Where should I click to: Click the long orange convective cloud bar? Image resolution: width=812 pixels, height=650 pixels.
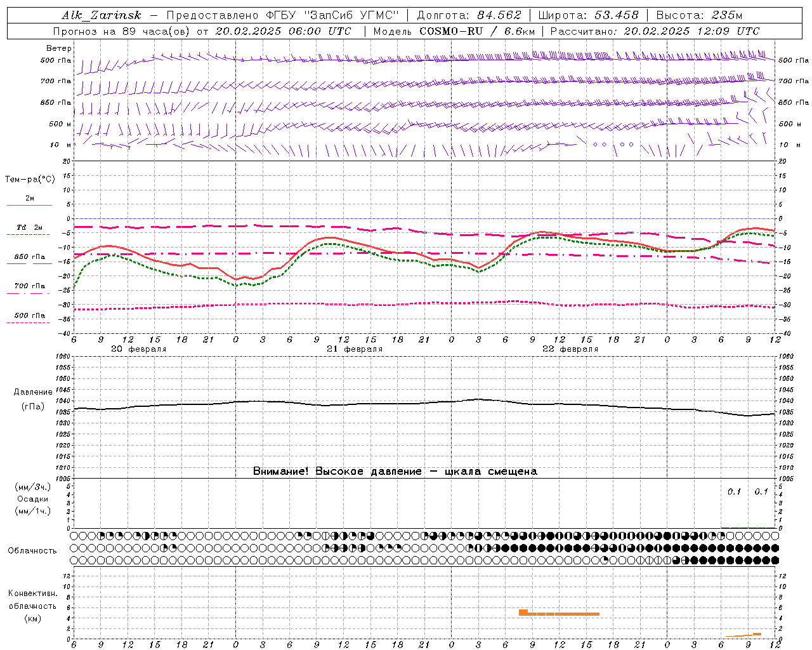point(559,613)
